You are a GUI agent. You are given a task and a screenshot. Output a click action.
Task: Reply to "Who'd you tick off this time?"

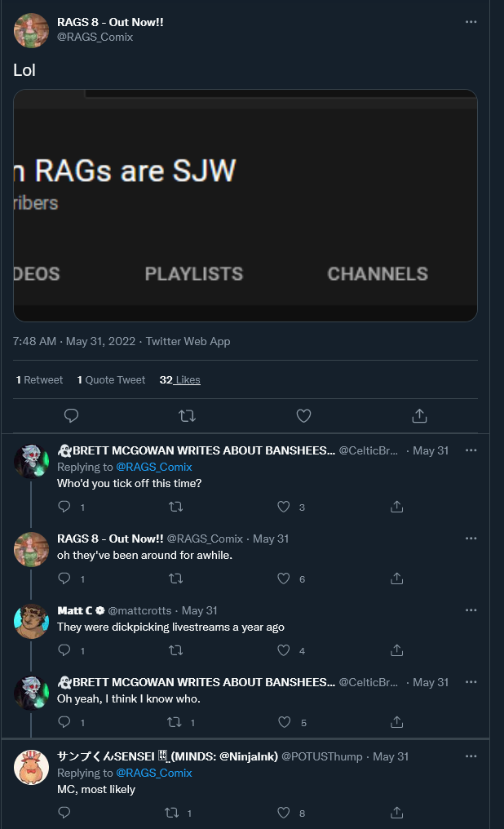pyautogui.click(x=64, y=507)
